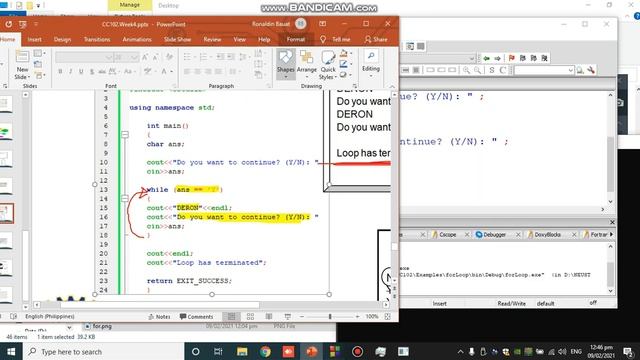Click the Tell me lightbulb icon

tap(323, 39)
